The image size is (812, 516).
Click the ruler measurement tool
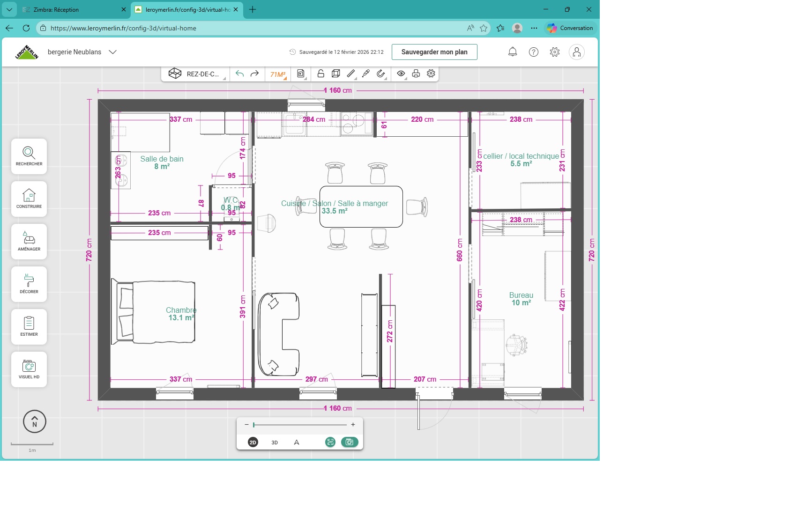[x=351, y=74]
